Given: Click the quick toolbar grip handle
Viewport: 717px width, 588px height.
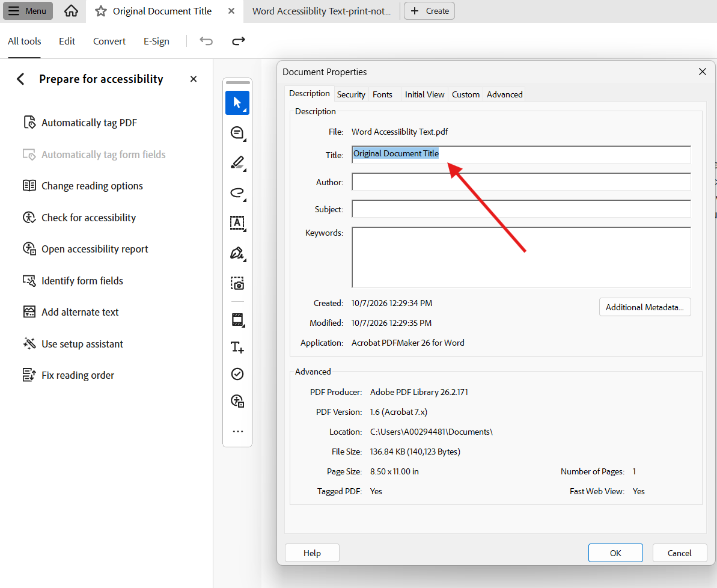Looking at the screenshot, I should (238, 83).
